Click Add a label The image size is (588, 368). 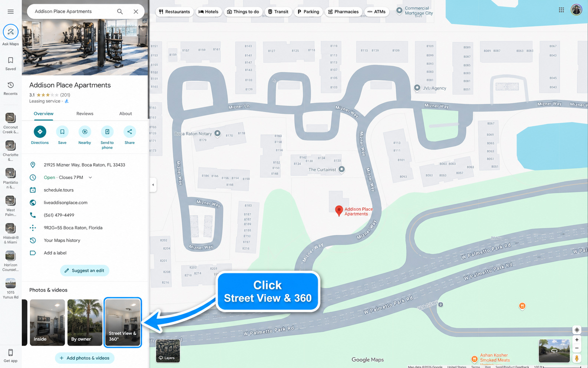pyautogui.click(x=55, y=253)
